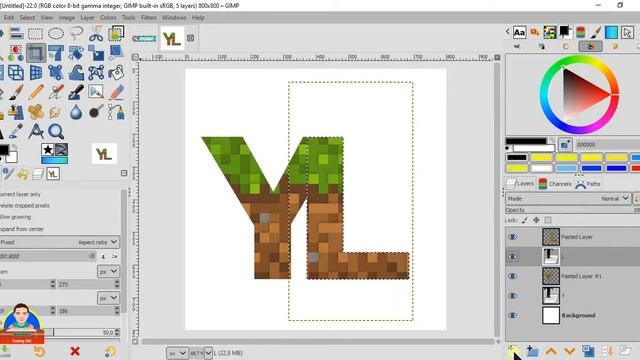This screenshot has width=640, height=360.
Task: Select the 3D Transform tool
Action: click(x=16, y=73)
